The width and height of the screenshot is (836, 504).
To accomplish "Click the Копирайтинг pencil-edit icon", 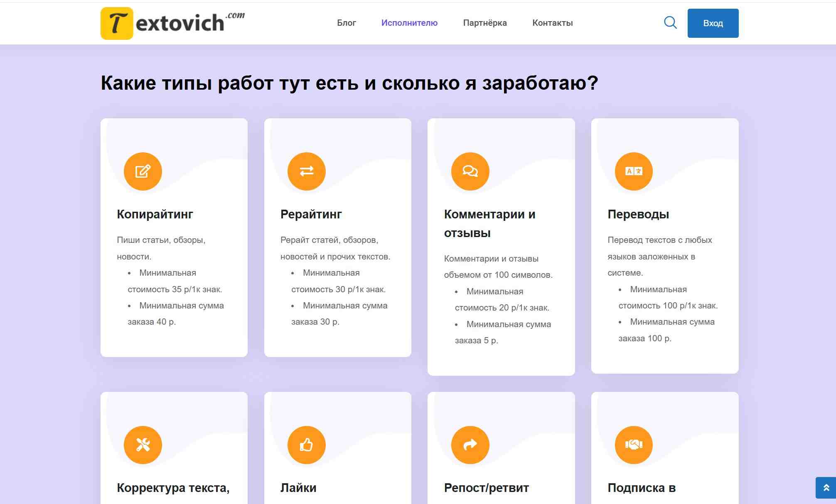I will click(x=143, y=171).
